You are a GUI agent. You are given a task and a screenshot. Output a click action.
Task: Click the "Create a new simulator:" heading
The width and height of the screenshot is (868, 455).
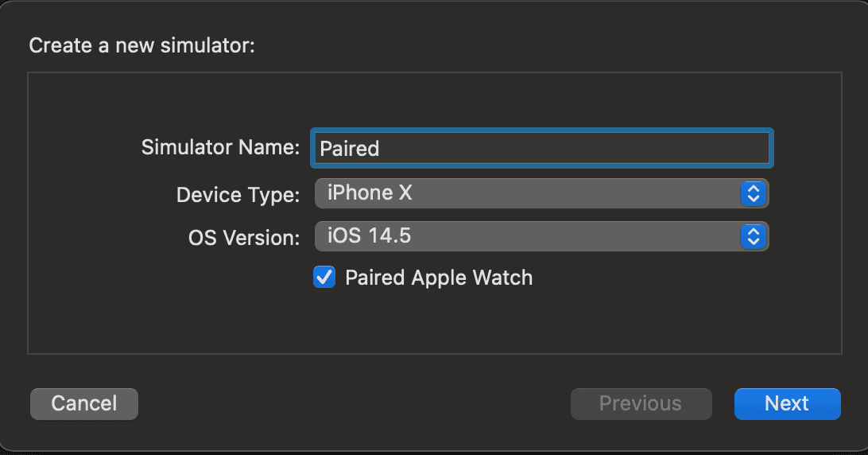[141, 45]
